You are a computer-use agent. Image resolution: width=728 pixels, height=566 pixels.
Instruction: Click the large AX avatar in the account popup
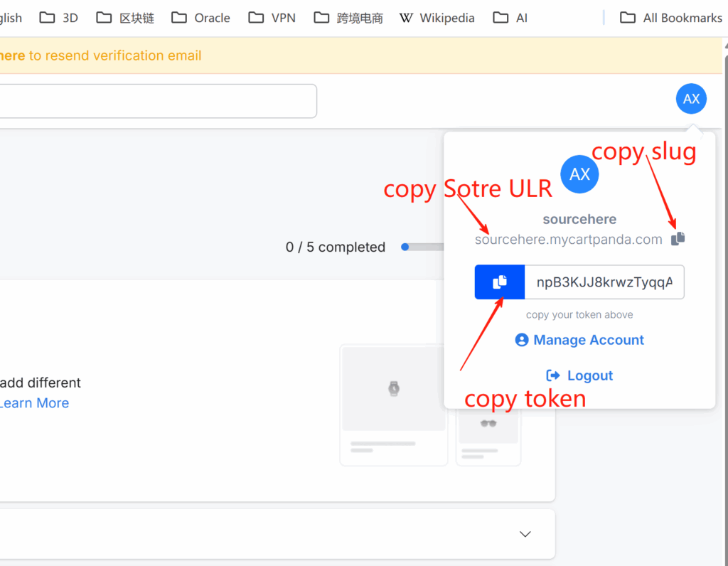[579, 174]
